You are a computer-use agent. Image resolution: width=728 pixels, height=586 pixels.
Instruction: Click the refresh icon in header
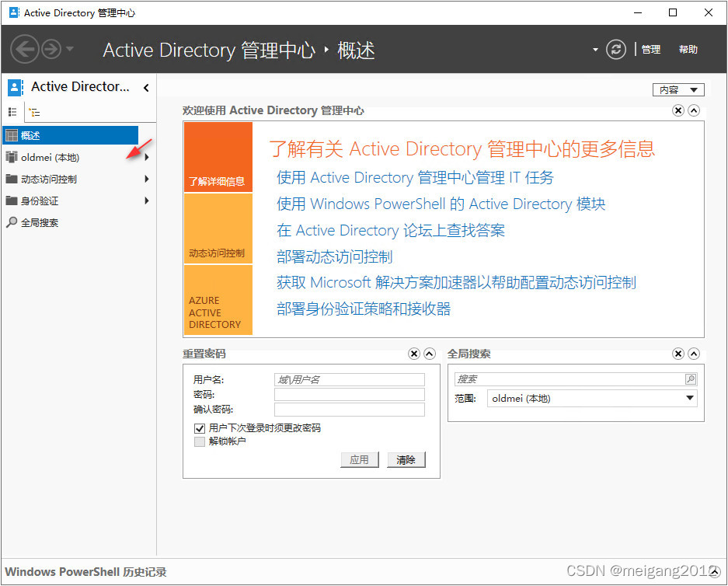click(x=615, y=49)
